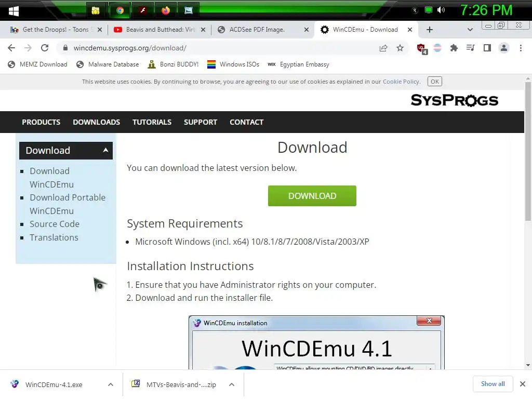Bookmark this page with star
Viewport: 532px width, 399px height.
click(x=400, y=48)
